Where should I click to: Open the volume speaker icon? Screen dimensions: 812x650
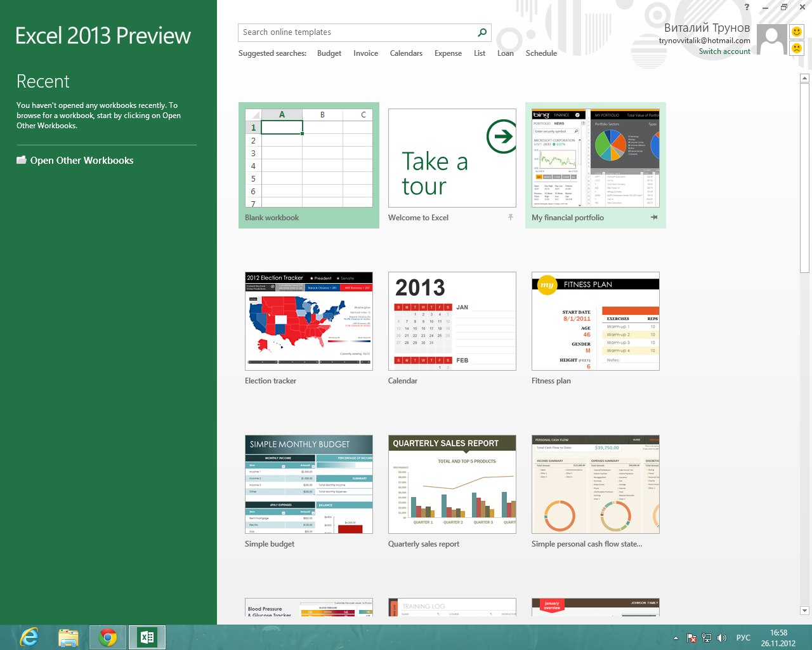(x=721, y=638)
